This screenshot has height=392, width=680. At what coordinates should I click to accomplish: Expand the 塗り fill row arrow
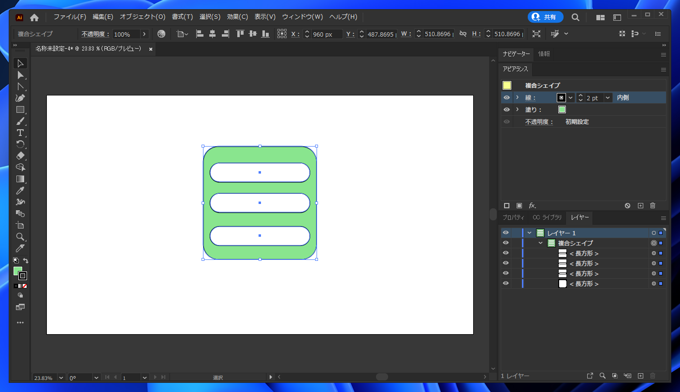[517, 110]
